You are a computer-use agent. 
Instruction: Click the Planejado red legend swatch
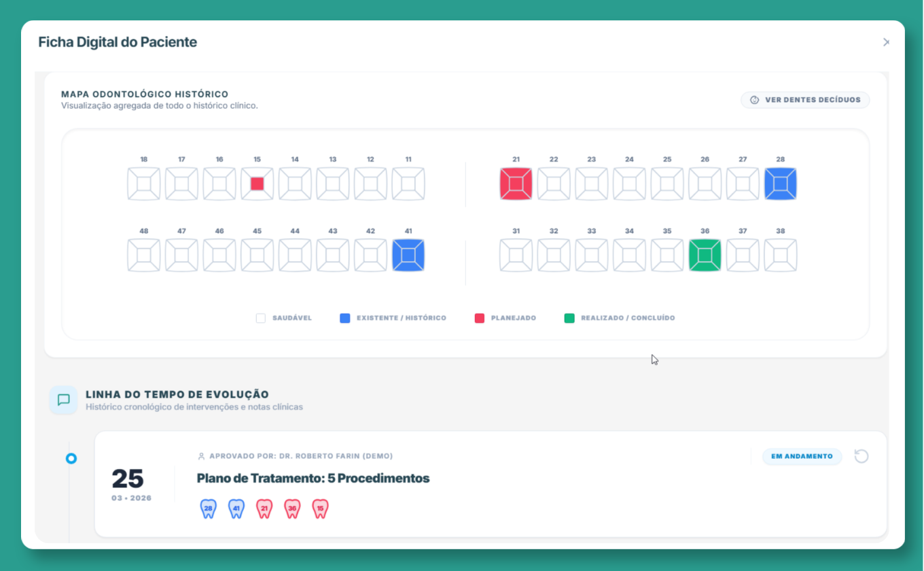[x=480, y=318]
